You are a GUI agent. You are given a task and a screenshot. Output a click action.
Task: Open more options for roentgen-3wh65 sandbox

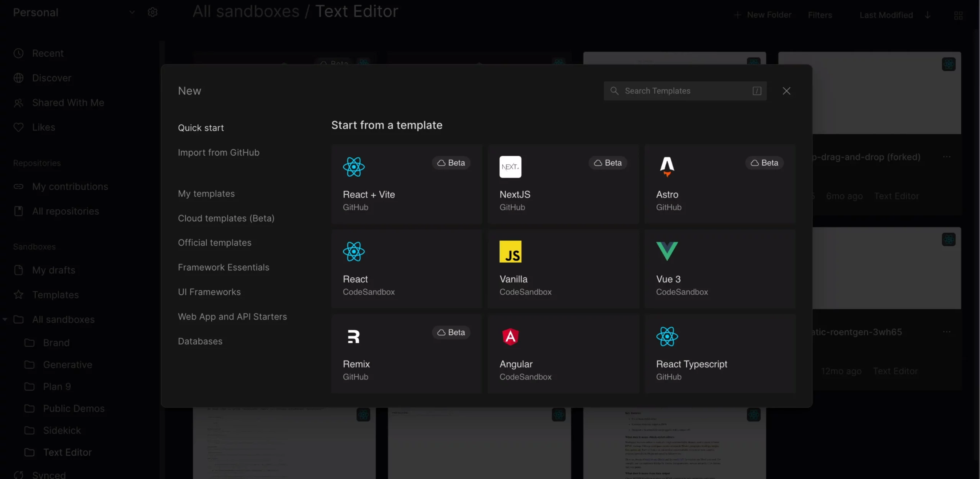pos(947,332)
